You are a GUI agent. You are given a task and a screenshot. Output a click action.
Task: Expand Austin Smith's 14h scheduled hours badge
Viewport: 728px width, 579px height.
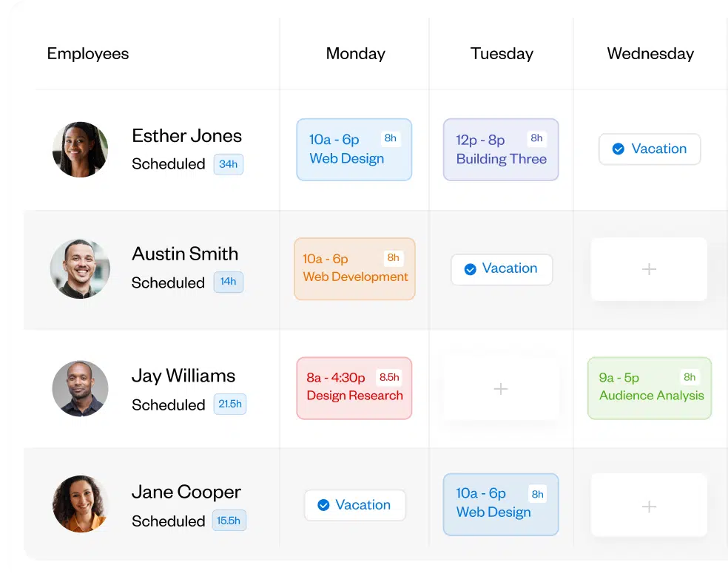click(x=229, y=282)
